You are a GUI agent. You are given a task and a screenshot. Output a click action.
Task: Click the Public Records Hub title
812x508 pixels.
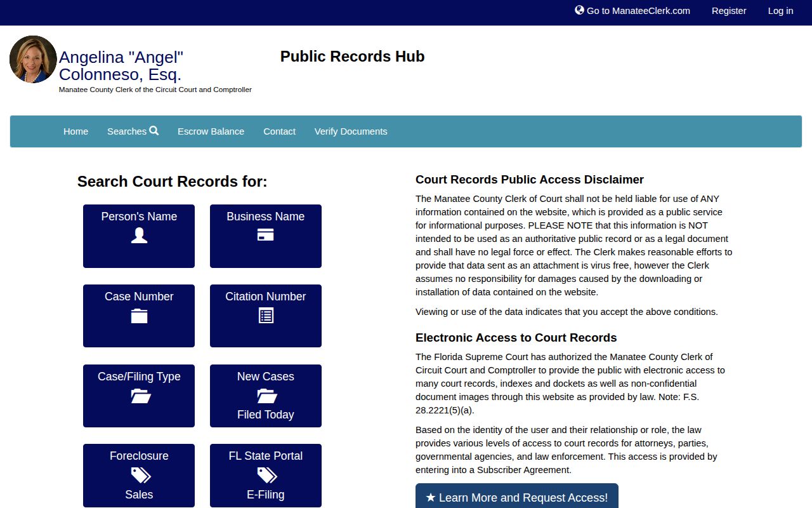pos(352,57)
